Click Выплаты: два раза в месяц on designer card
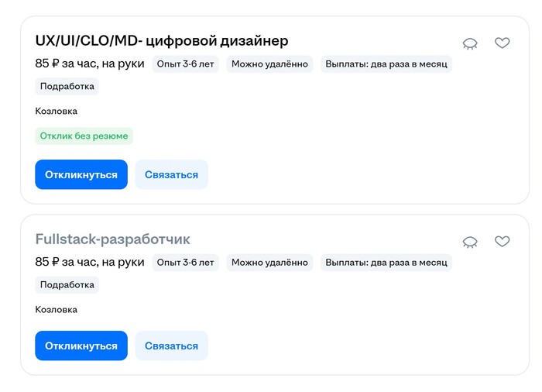 pyautogui.click(x=386, y=64)
